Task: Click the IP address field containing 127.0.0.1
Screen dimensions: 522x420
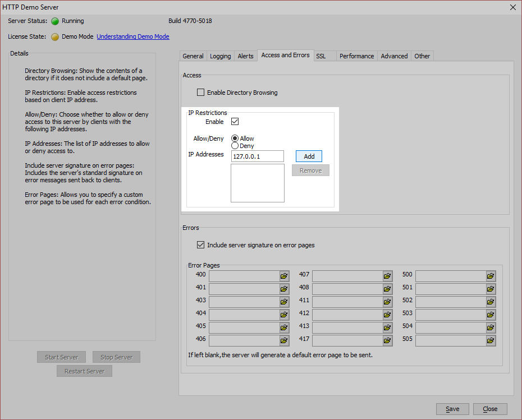Action: point(257,156)
